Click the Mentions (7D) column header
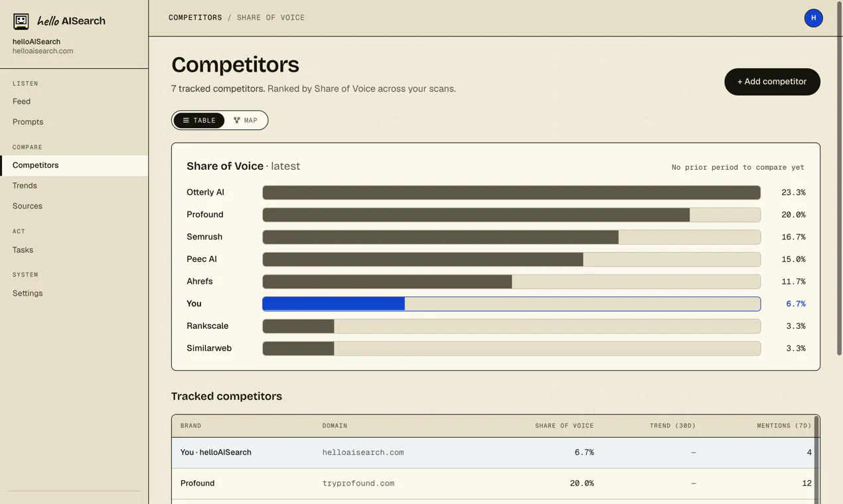The width and height of the screenshot is (843, 504). (x=784, y=426)
